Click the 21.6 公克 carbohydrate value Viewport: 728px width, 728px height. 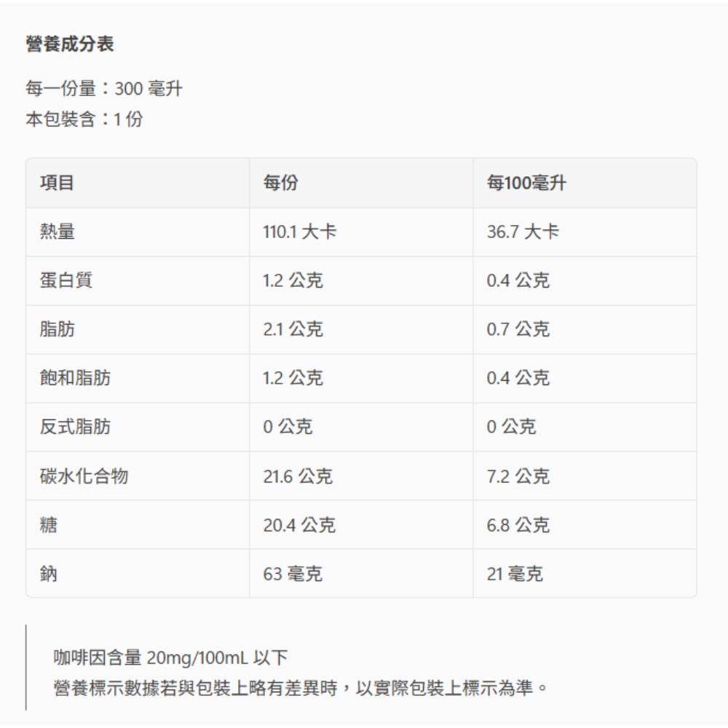click(x=298, y=476)
